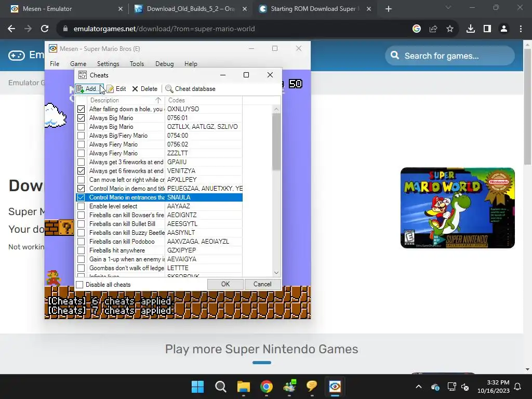532x399 pixels.
Task: Click the browser page scrollbar down arrow
Action: [x=527, y=369]
